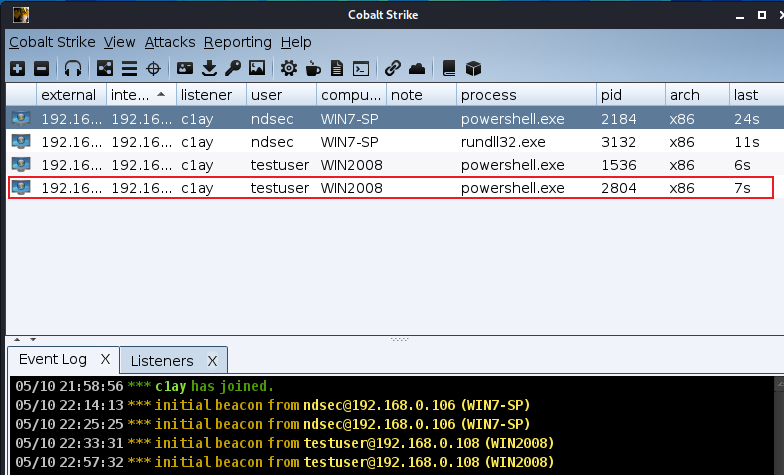The width and height of the screenshot is (784, 475).
Task: Click the 22:14:13 initial beacon log line
Action: (x=272, y=405)
